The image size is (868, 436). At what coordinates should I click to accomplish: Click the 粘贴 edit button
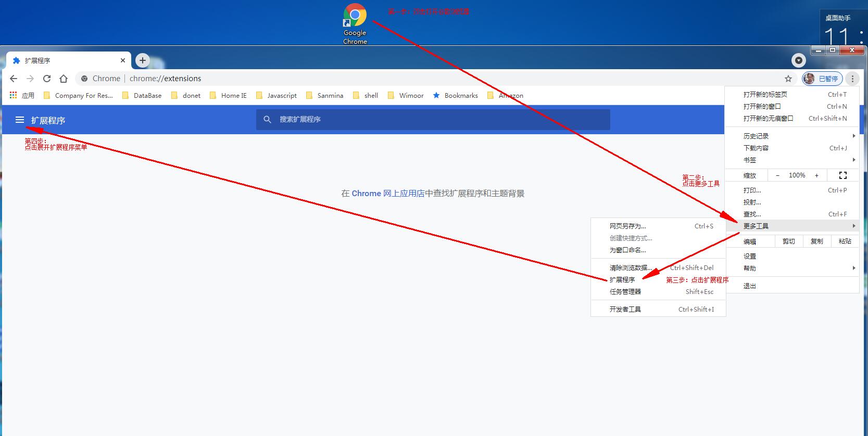[x=845, y=241]
